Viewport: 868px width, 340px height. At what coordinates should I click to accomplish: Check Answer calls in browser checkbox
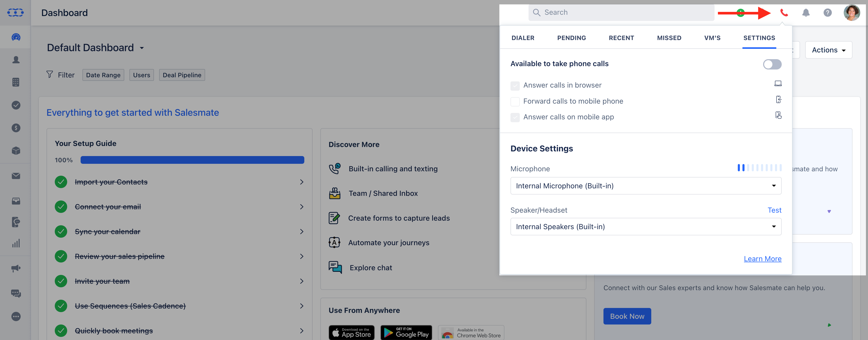pyautogui.click(x=515, y=86)
